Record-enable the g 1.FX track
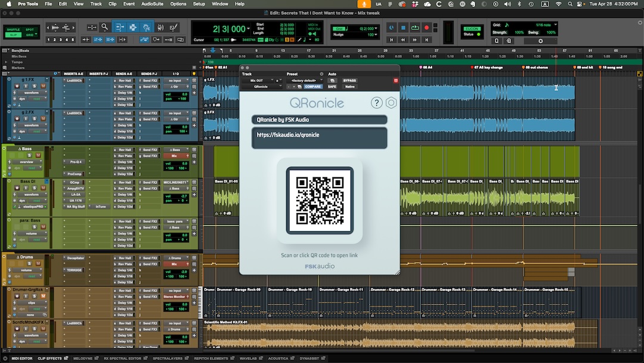The height and width of the screenshot is (363, 644). [x=17, y=86]
